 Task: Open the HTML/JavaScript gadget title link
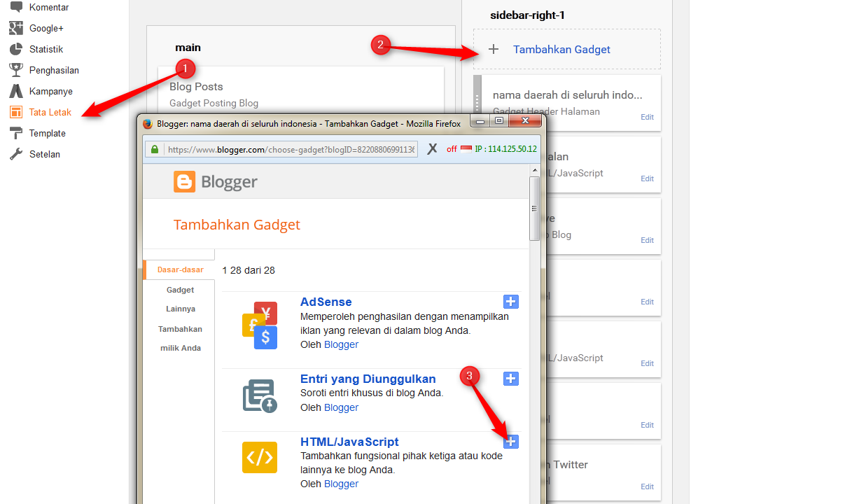pos(349,442)
